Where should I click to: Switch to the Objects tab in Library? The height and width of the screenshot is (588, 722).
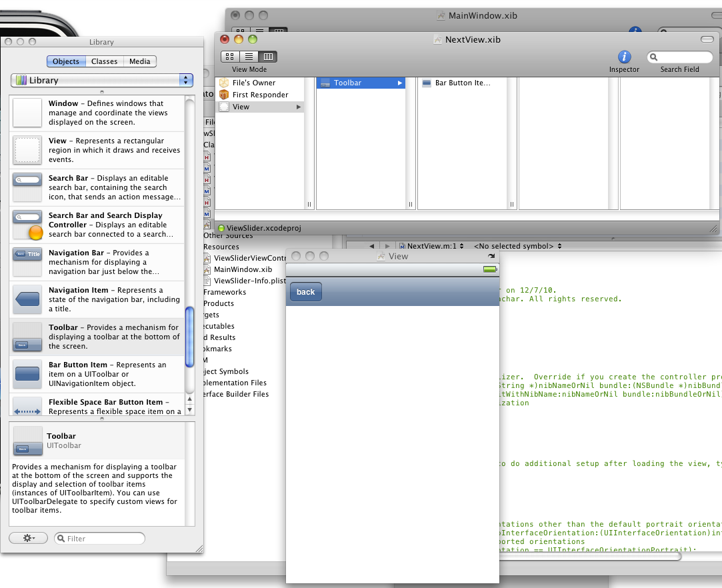click(66, 61)
